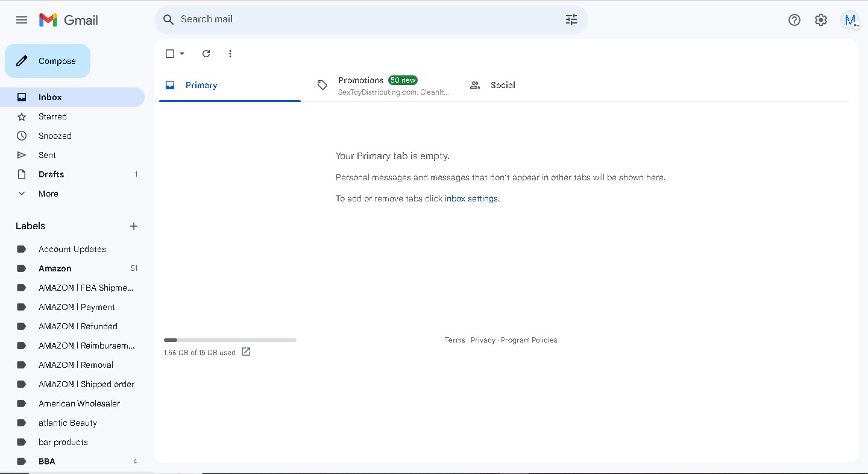Open the inbox settings link

pos(471,198)
